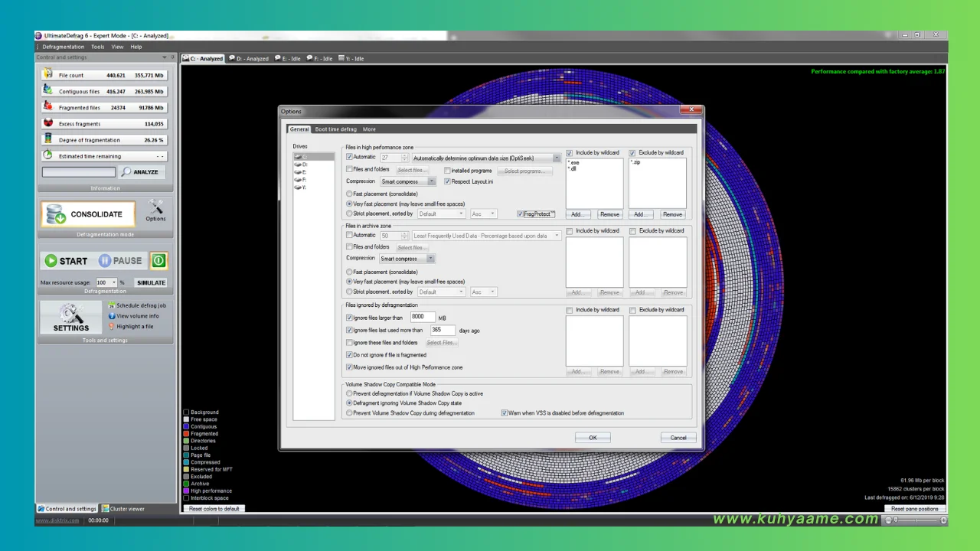Click the ANALYZE button

(x=140, y=172)
